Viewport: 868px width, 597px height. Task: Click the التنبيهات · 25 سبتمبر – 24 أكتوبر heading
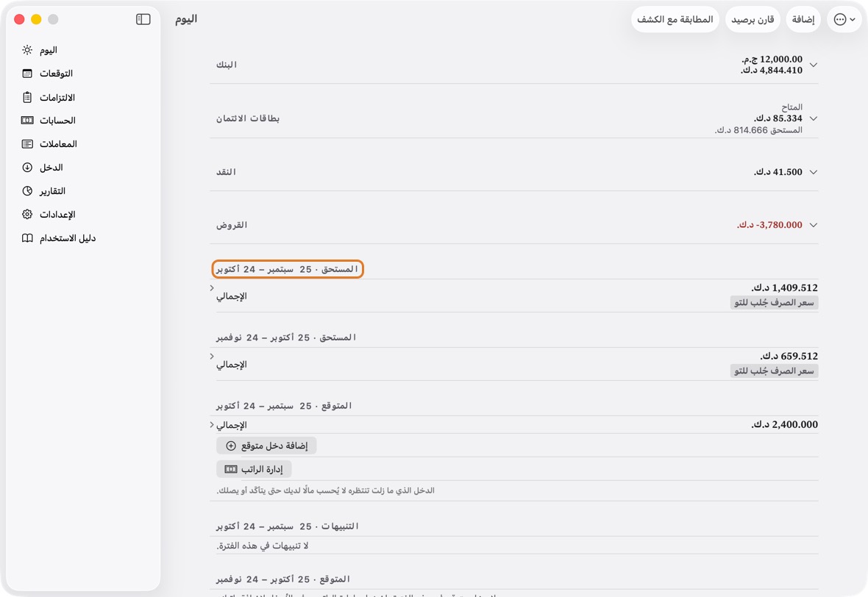[x=288, y=526]
